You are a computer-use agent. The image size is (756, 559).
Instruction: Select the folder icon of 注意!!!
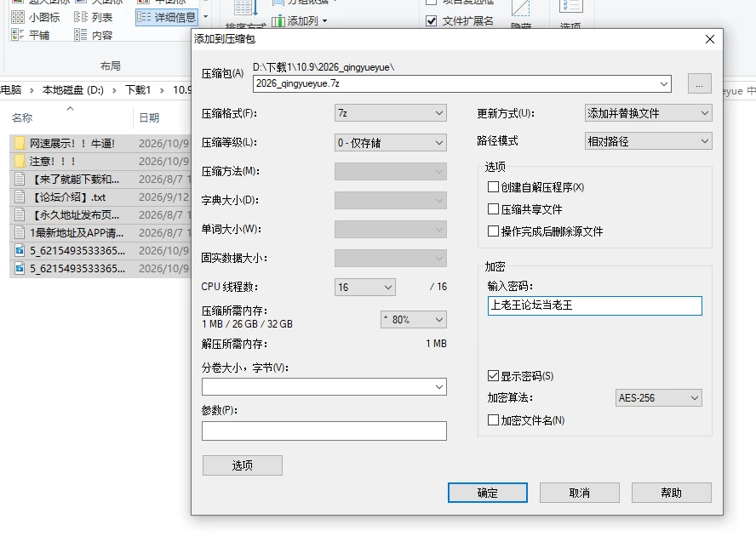click(x=20, y=161)
